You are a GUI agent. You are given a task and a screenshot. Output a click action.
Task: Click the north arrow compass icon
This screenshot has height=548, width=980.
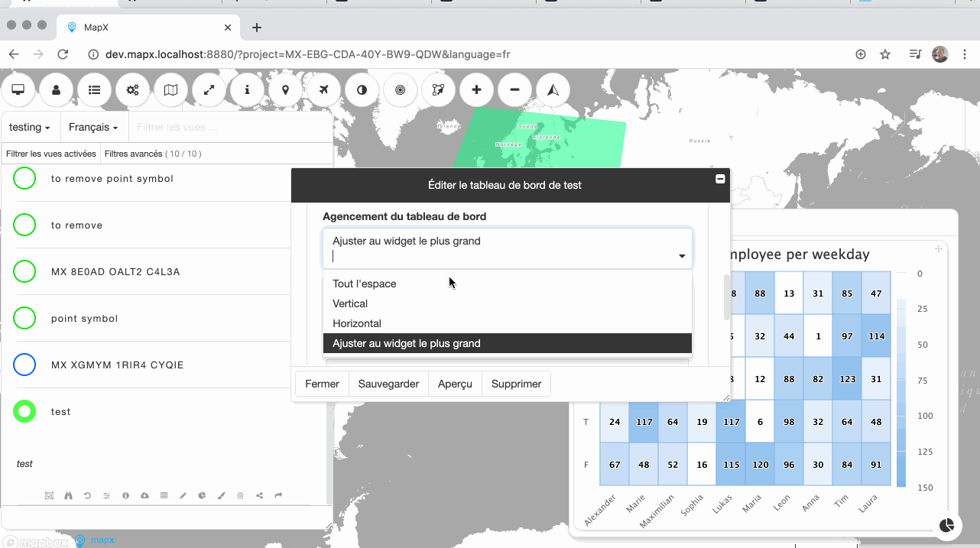[x=553, y=89]
